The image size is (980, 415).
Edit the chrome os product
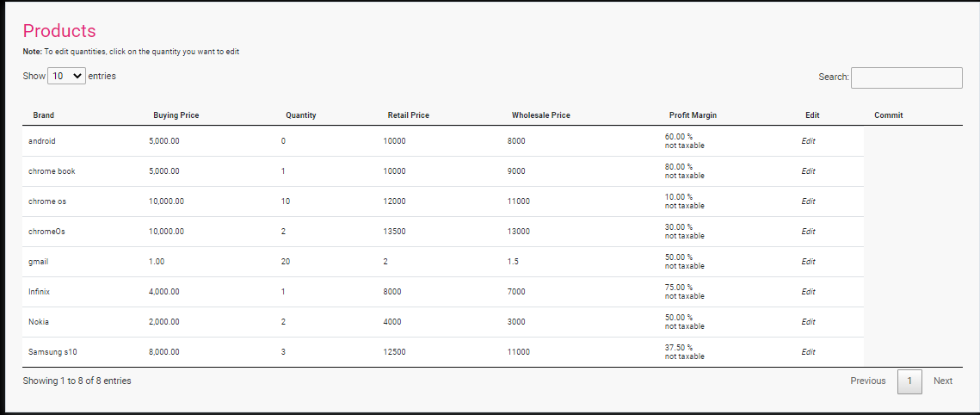(808, 201)
